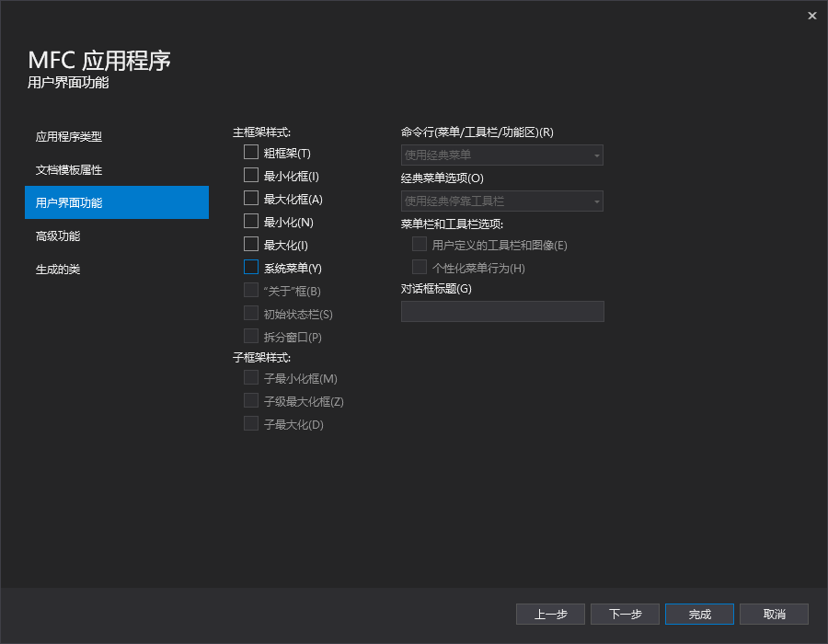Enable 子最大化(D) checkbox
Image resolution: width=828 pixels, height=644 pixels.
[x=251, y=423]
